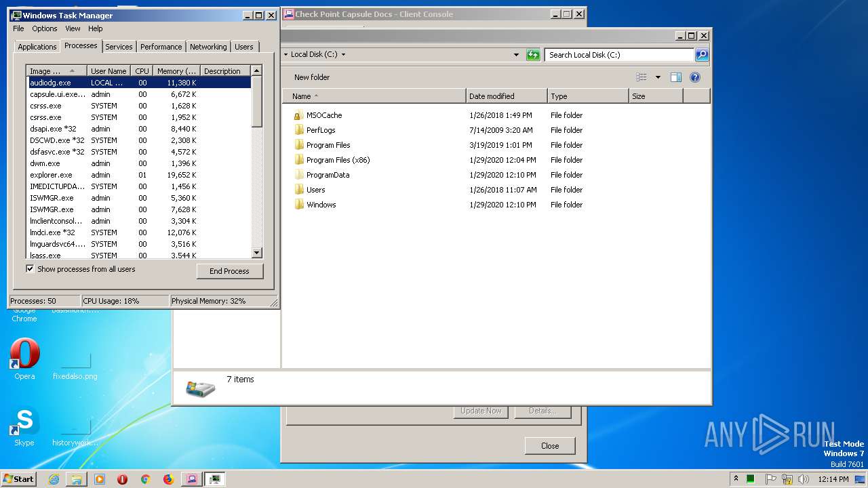The height and width of the screenshot is (488, 868).
Task: Select the PerfLogs folder icon
Action: click(x=299, y=130)
